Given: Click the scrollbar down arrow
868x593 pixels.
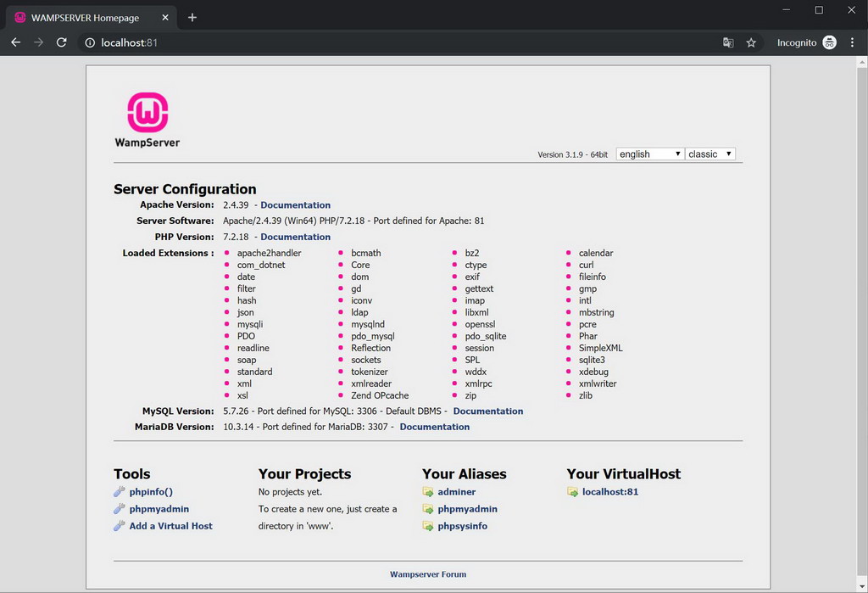Looking at the screenshot, I should [x=862, y=586].
